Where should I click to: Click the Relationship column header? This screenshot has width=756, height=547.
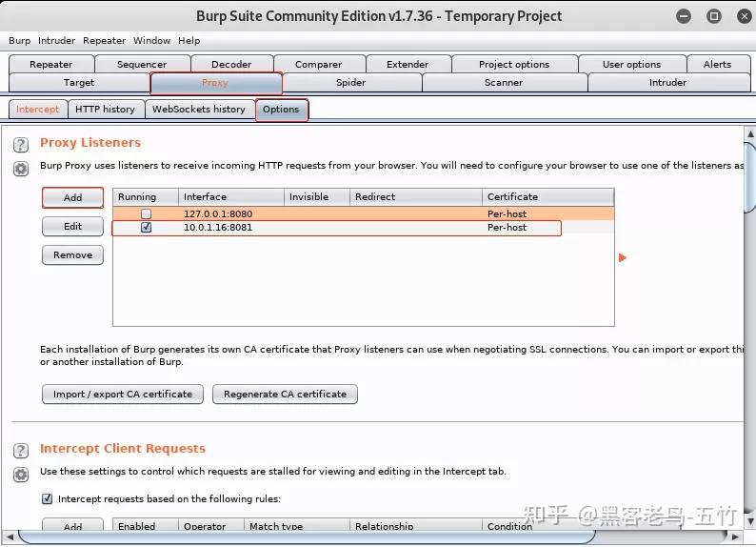tap(416, 525)
